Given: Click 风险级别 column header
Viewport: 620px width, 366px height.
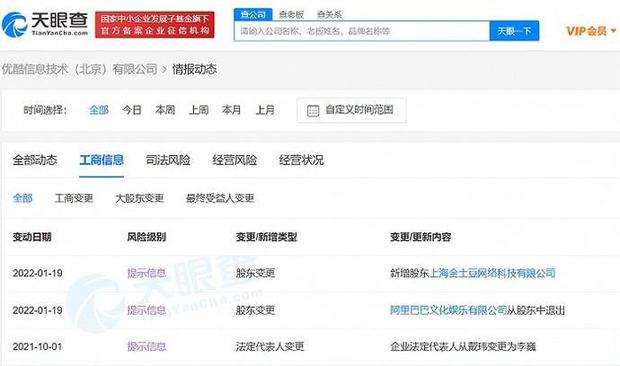Looking at the screenshot, I should click(x=146, y=237).
